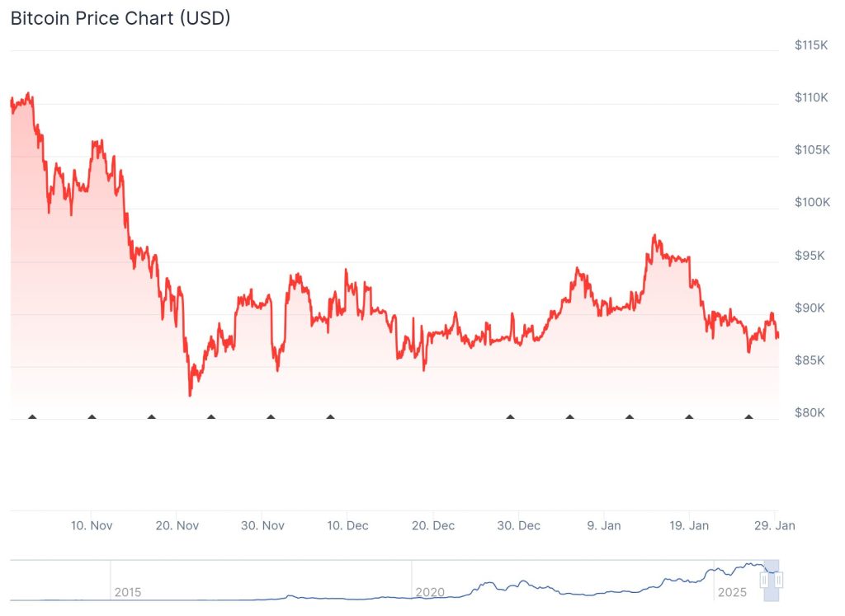Image resolution: width=845 pixels, height=616 pixels.
Task: Open diamond marker between 20. Nov and 30. Nov
Action: tap(211, 417)
